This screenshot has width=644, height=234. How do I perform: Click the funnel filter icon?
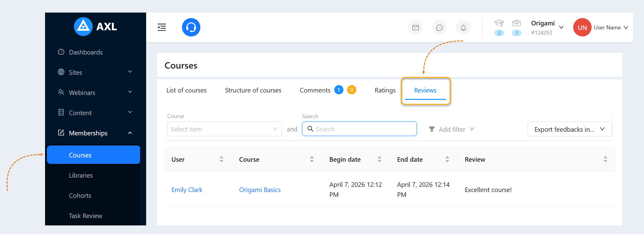(x=432, y=129)
